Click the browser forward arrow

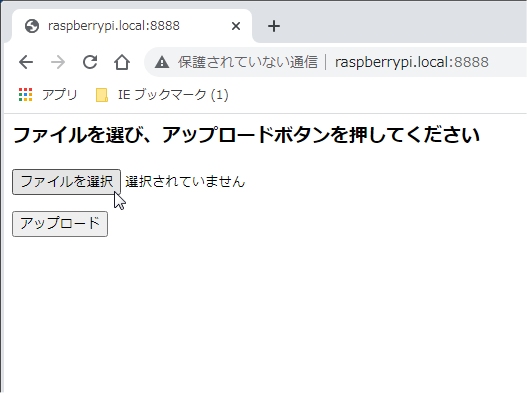click(x=58, y=62)
